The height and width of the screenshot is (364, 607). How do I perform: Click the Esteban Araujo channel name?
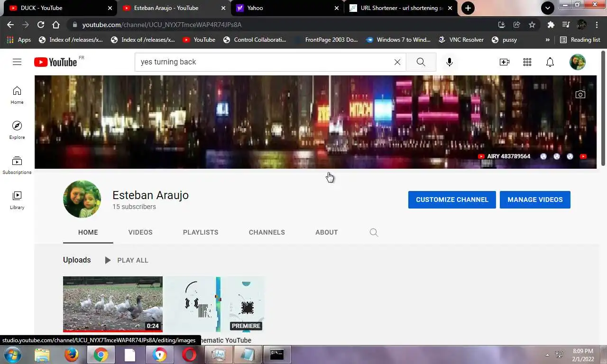[150, 195]
